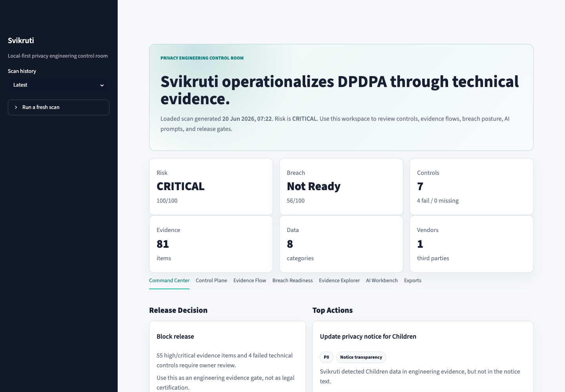565x392 pixels.
Task: Click the Release Decision heading
Action: (x=178, y=310)
